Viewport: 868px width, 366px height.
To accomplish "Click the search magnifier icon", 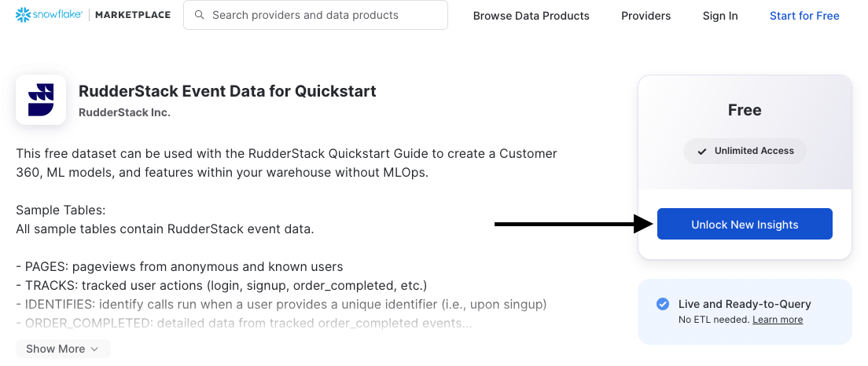I will coord(199,15).
